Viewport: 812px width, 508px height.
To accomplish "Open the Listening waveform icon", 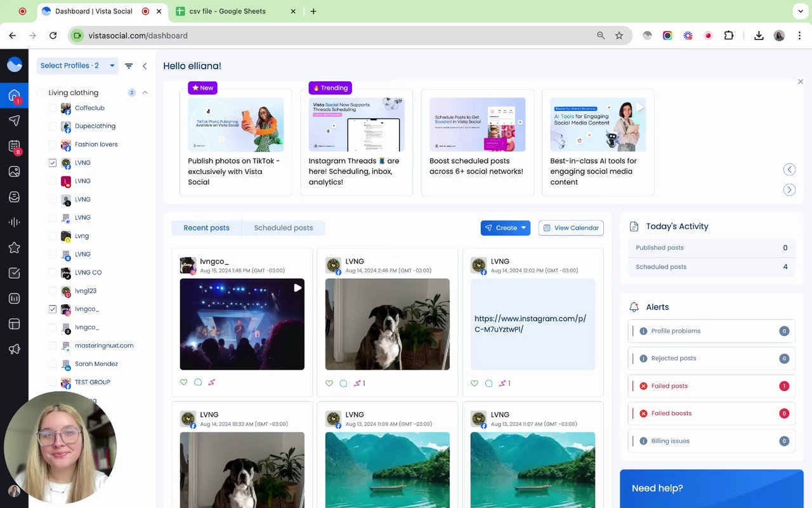I will click(14, 222).
